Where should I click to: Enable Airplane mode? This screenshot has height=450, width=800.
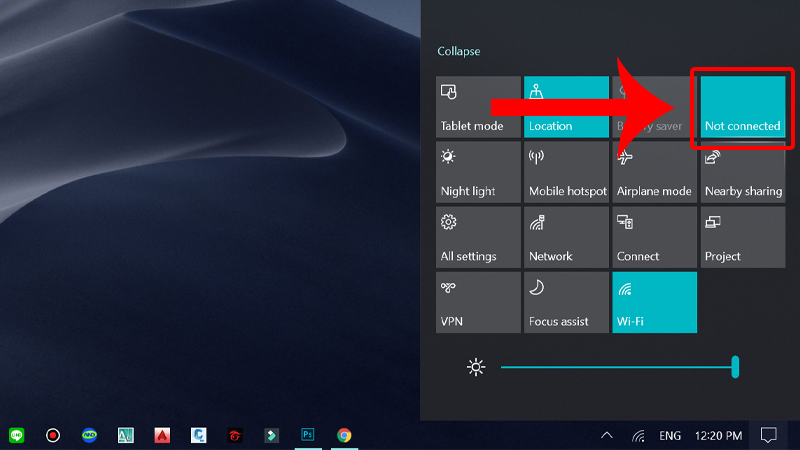tap(655, 172)
